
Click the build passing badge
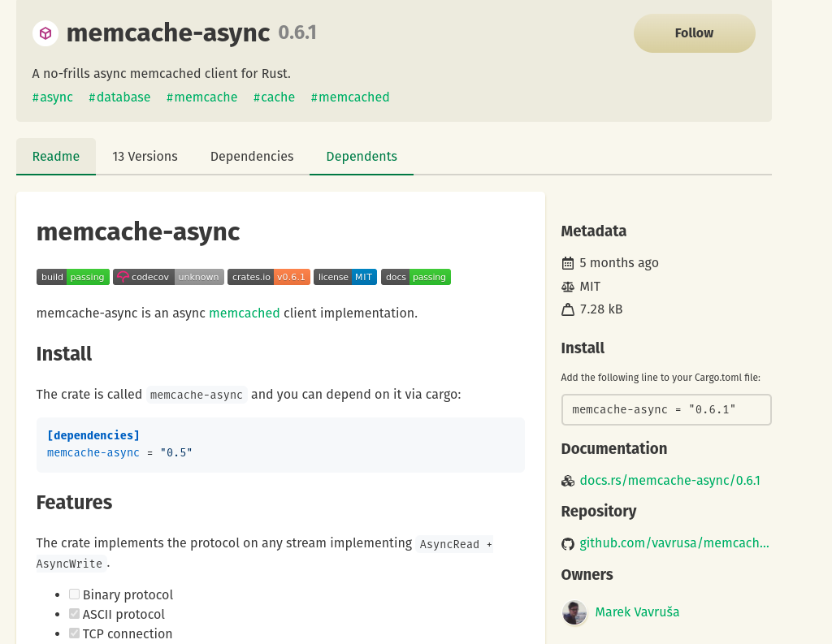pos(73,277)
